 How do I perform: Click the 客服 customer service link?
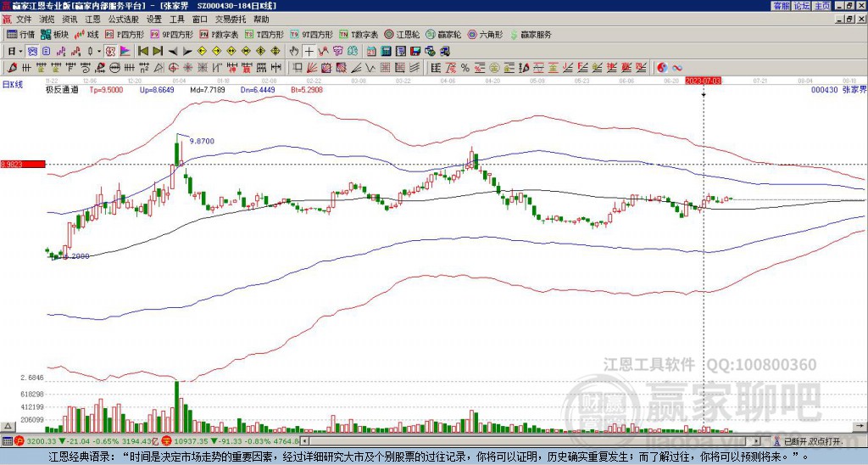(782, 6)
